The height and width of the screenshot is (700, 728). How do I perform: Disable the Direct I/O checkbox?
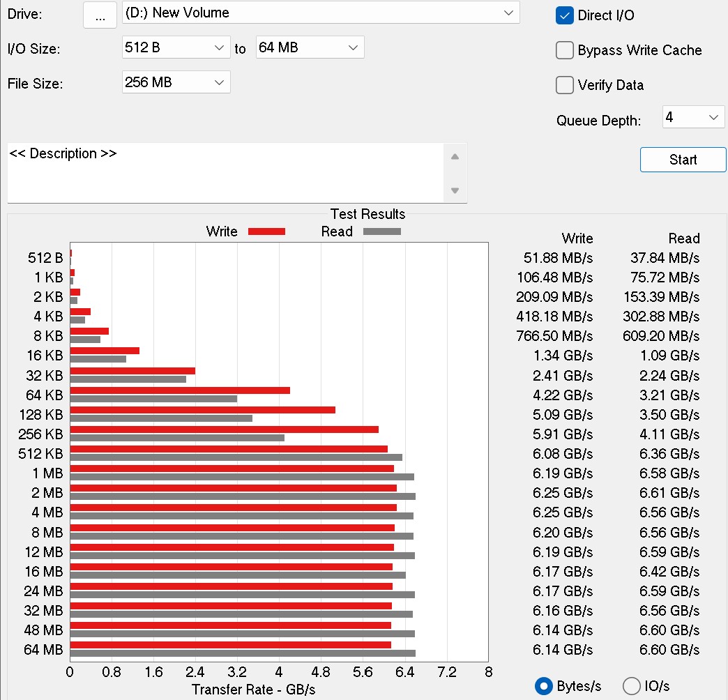565,15
